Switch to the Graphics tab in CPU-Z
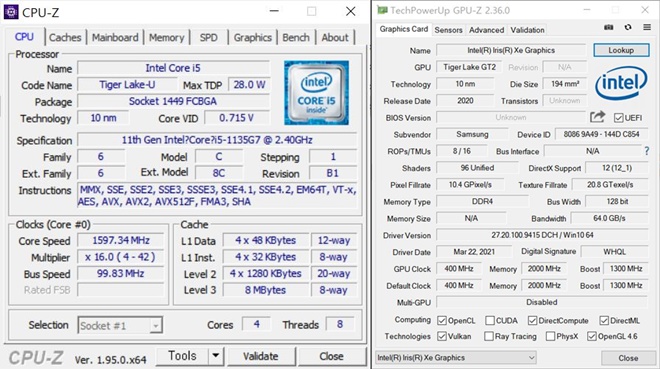 253,37
